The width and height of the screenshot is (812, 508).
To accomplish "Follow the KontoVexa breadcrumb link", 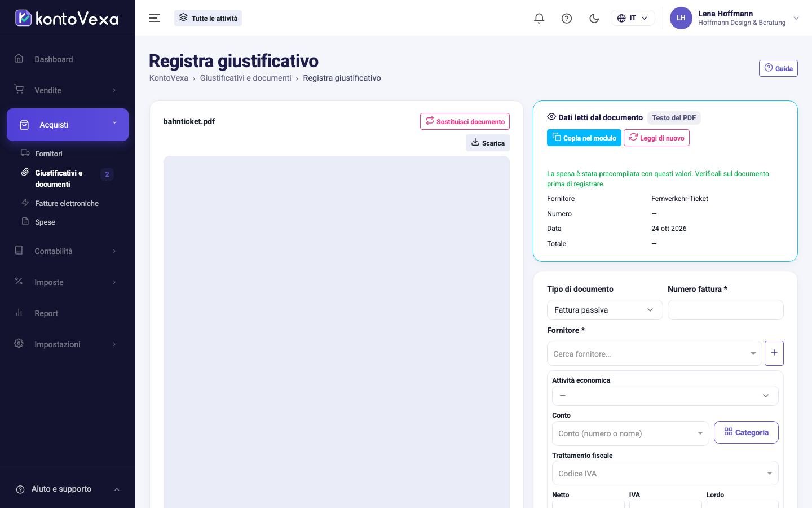I will 169,78.
